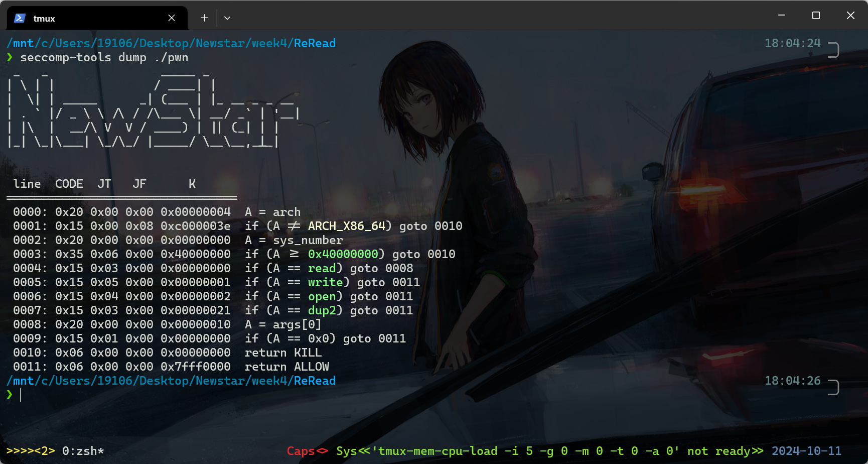The width and height of the screenshot is (868, 464).
Task: Select the 0:zsh* window in tmux status bar
Action: click(83, 451)
